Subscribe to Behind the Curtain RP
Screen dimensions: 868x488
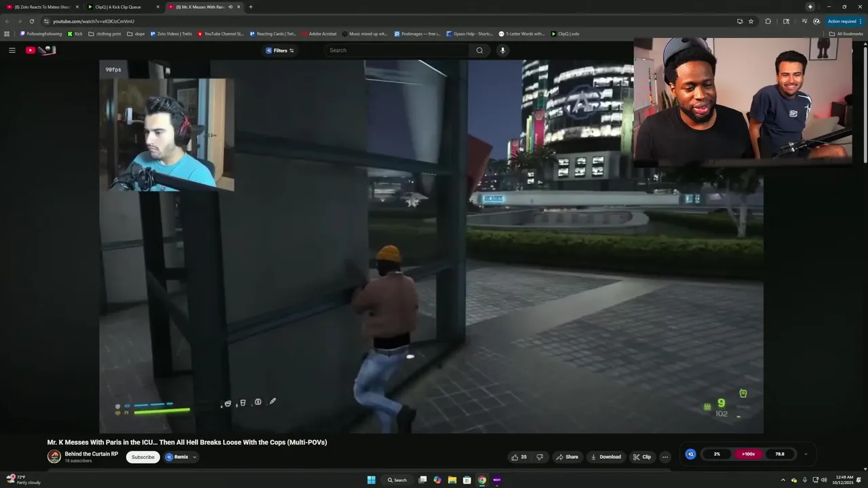143,457
